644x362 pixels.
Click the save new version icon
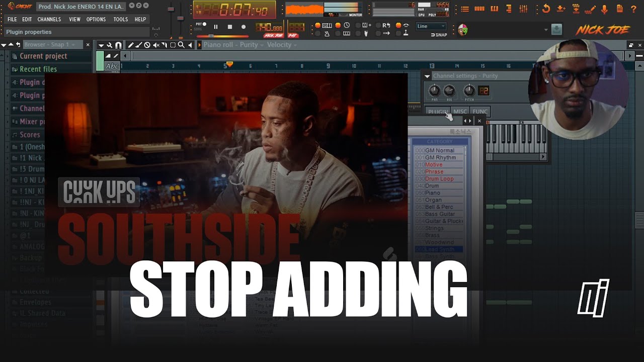click(x=561, y=9)
